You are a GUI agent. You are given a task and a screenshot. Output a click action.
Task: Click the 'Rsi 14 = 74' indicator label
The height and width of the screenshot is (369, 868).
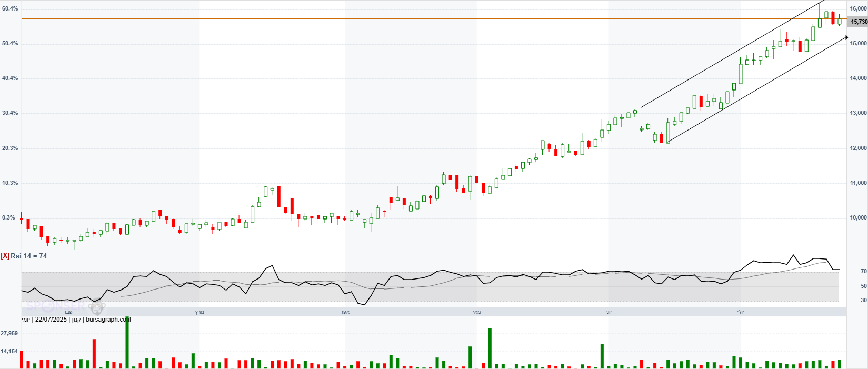29,256
